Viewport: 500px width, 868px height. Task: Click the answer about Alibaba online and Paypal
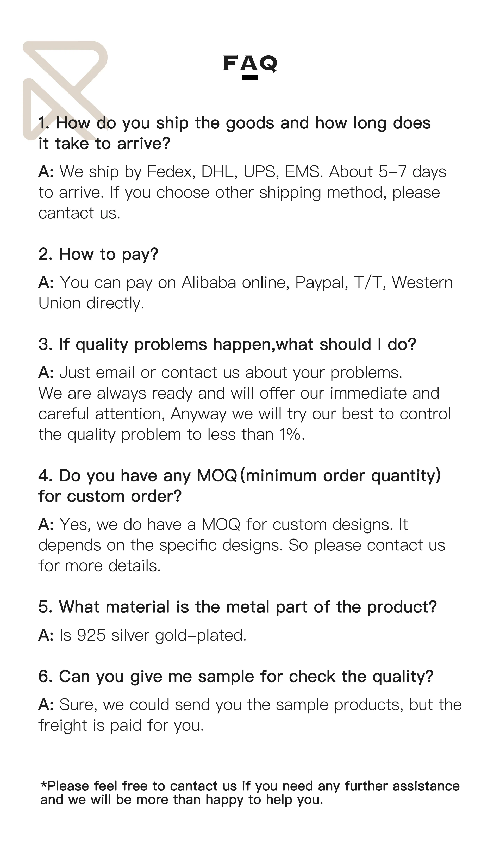(246, 293)
